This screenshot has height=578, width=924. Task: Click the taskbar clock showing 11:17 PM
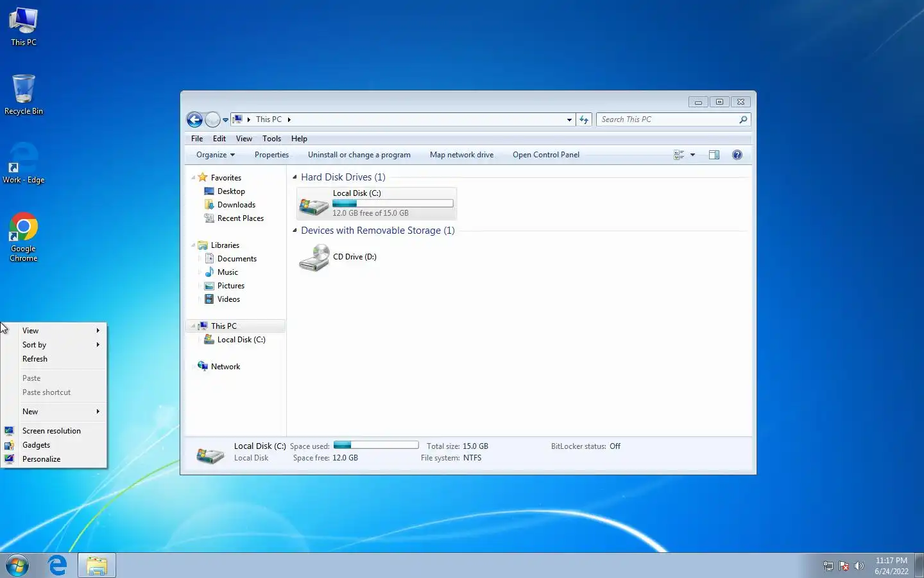coord(891,566)
